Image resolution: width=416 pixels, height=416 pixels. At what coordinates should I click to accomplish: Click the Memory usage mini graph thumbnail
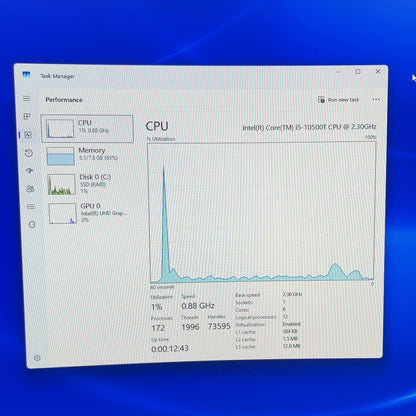[60, 156]
